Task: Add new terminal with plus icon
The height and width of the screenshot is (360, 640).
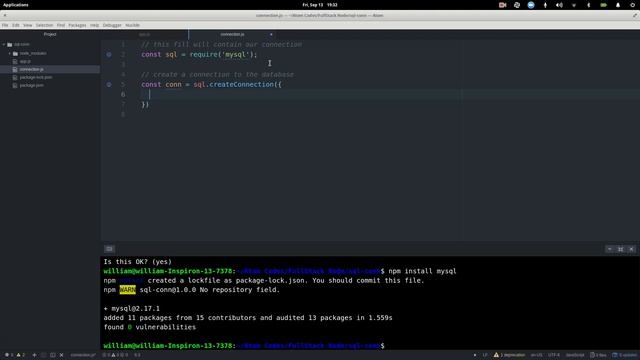Action: coord(34,355)
